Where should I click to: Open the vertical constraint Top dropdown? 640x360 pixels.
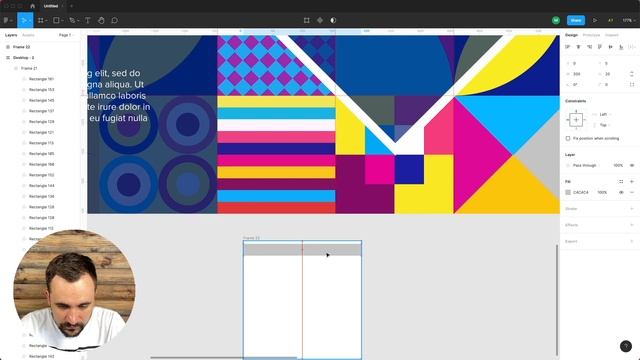tap(603, 125)
